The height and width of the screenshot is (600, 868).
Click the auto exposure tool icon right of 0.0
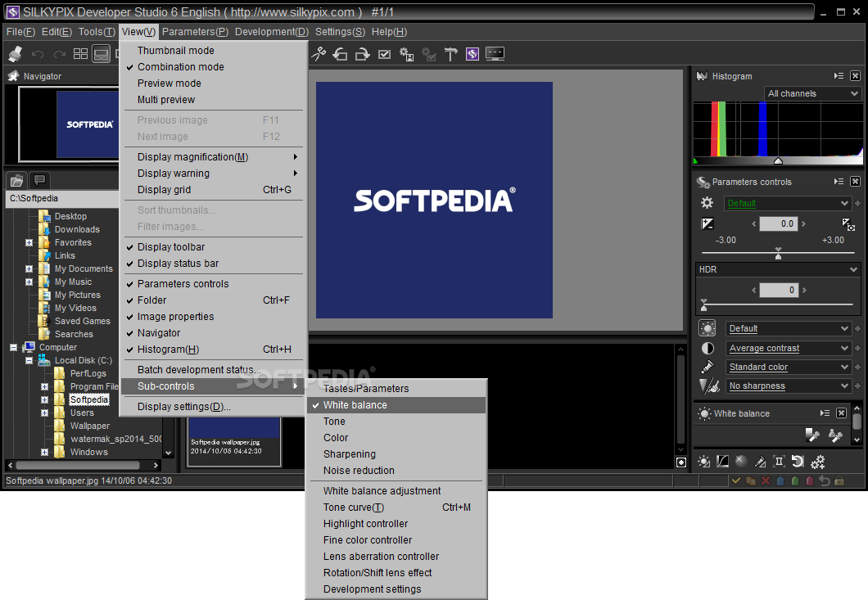(848, 223)
